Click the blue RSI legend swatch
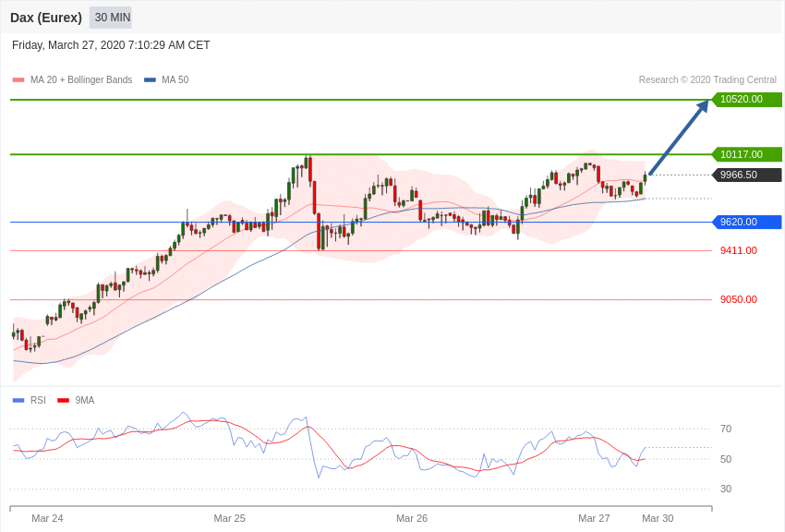 pos(18,400)
